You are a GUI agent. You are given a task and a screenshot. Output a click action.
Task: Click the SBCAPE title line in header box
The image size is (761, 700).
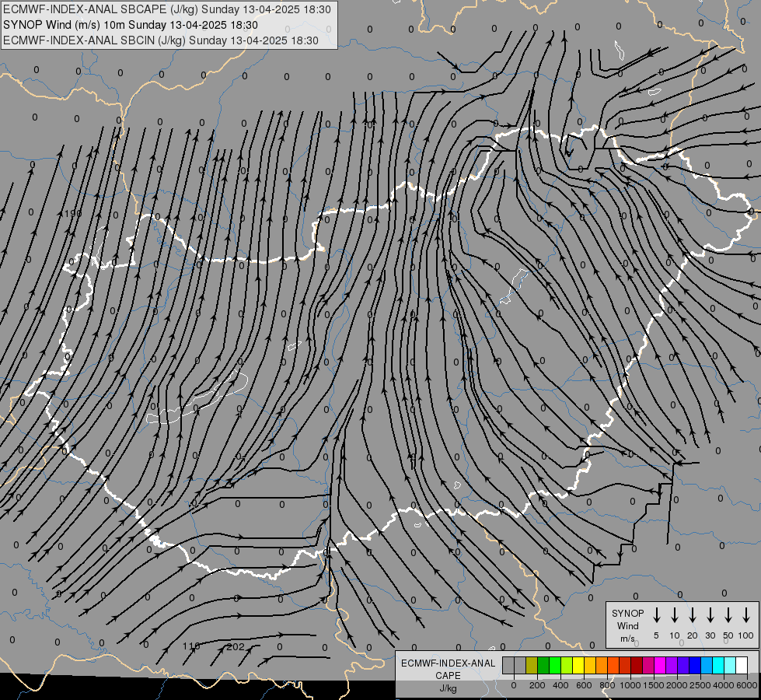tap(167, 9)
